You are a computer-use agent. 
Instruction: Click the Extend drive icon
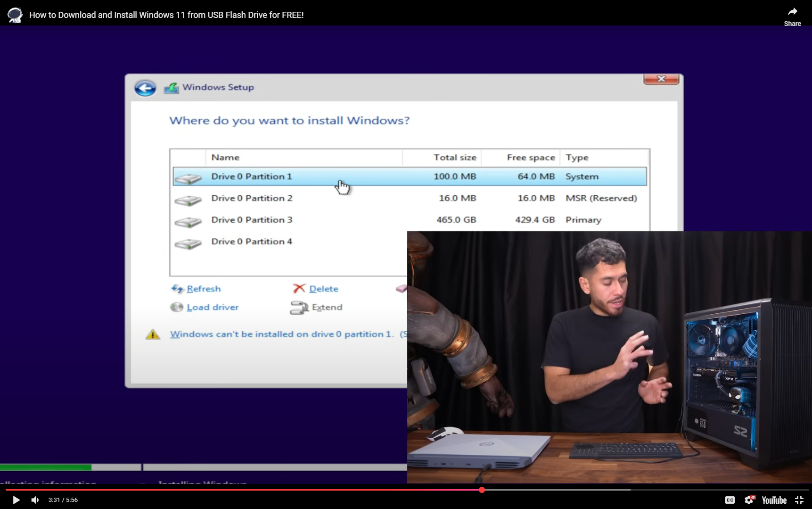coord(299,308)
